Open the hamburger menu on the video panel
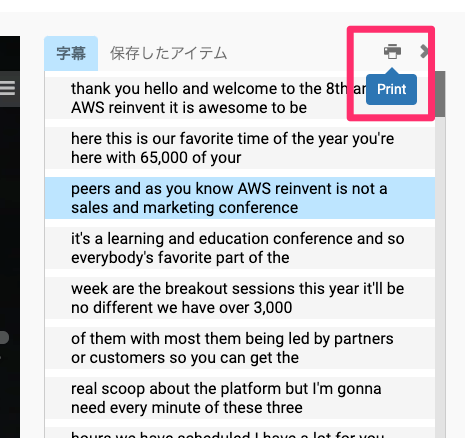The image size is (465, 438). coord(7,88)
